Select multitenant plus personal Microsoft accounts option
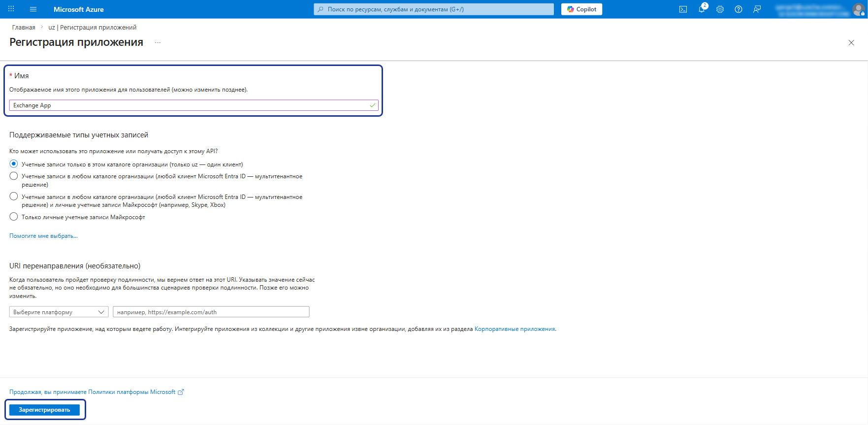This screenshot has width=868, height=425. click(x=14, y=196)
